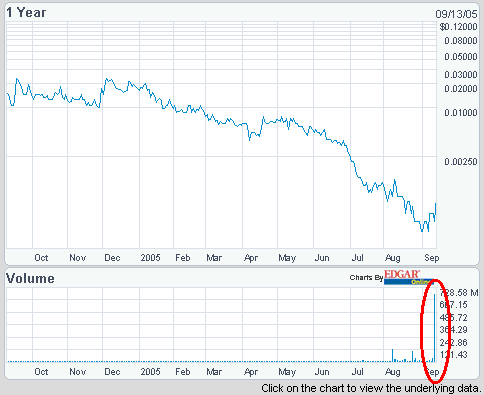Select the '0.00250' price axis label

tap(461, 162)
